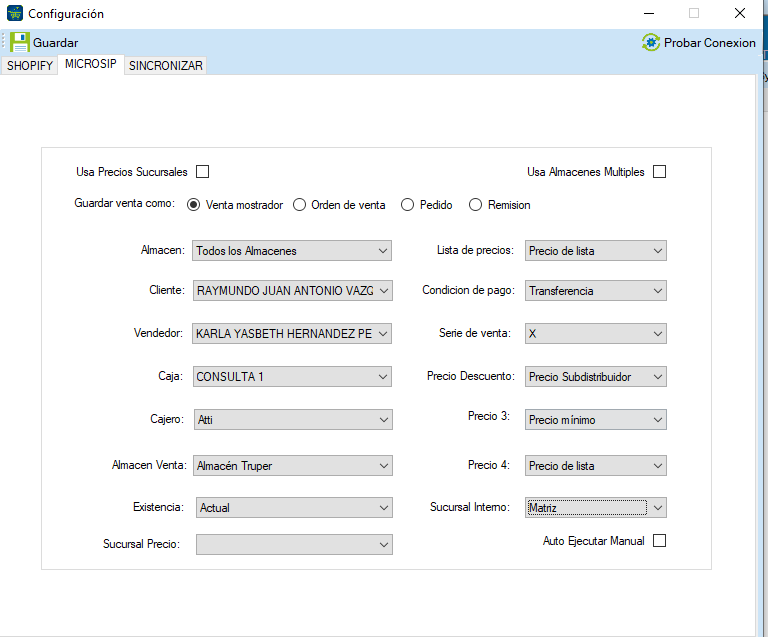The height and width of the screenshot is (637, 768).
Task: Select Venta mostrador radio button
Action: coord(193,205)
